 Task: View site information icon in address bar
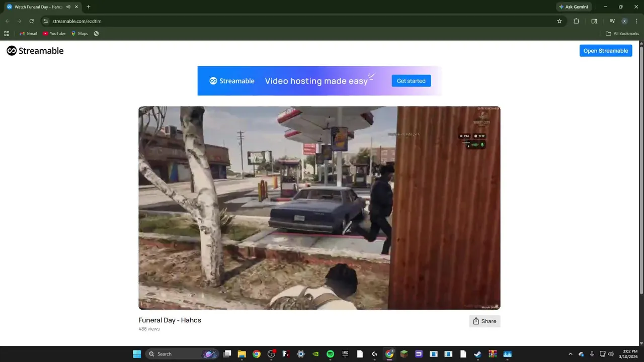46,21
